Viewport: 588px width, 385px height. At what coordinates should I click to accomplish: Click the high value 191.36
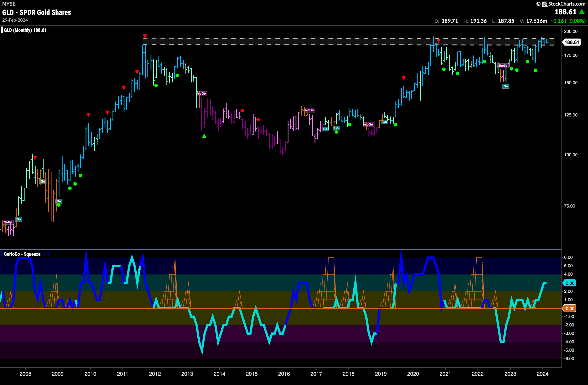(478, 21)
